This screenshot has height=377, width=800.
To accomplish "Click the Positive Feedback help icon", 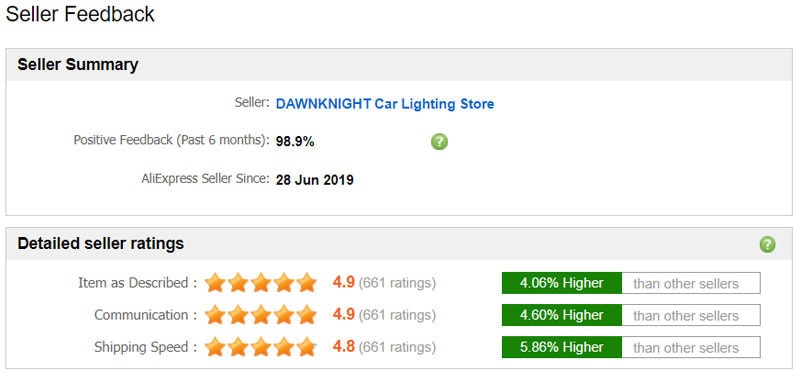I will (439, 141).
